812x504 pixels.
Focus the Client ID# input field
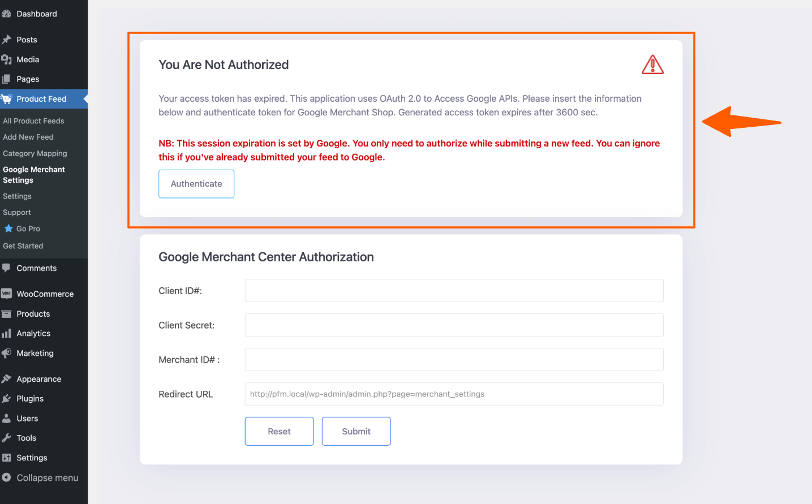coord(454,291)
